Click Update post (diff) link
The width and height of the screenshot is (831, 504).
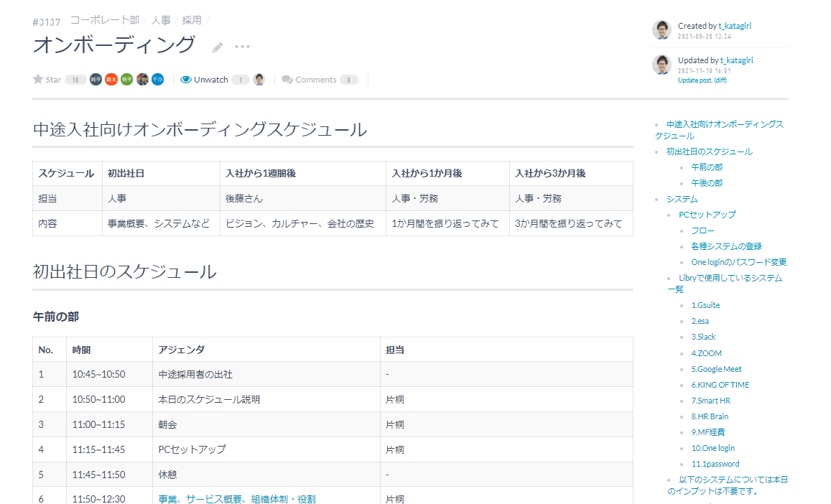point(702,80)
